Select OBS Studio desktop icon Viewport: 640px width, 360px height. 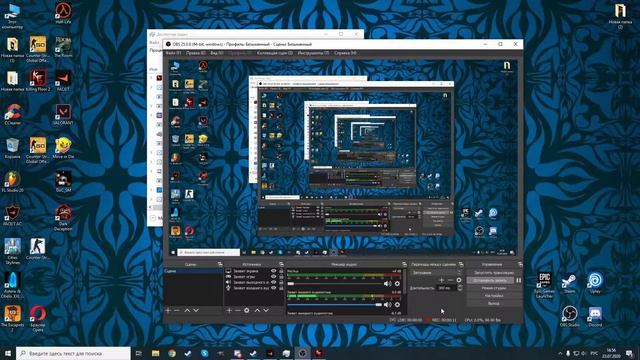coord(569,317)
